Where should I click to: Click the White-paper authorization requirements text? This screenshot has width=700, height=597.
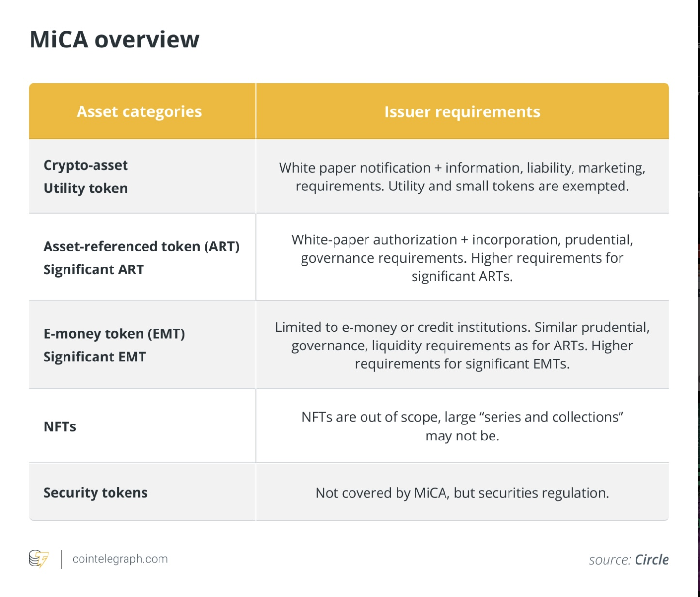point(462,258)
